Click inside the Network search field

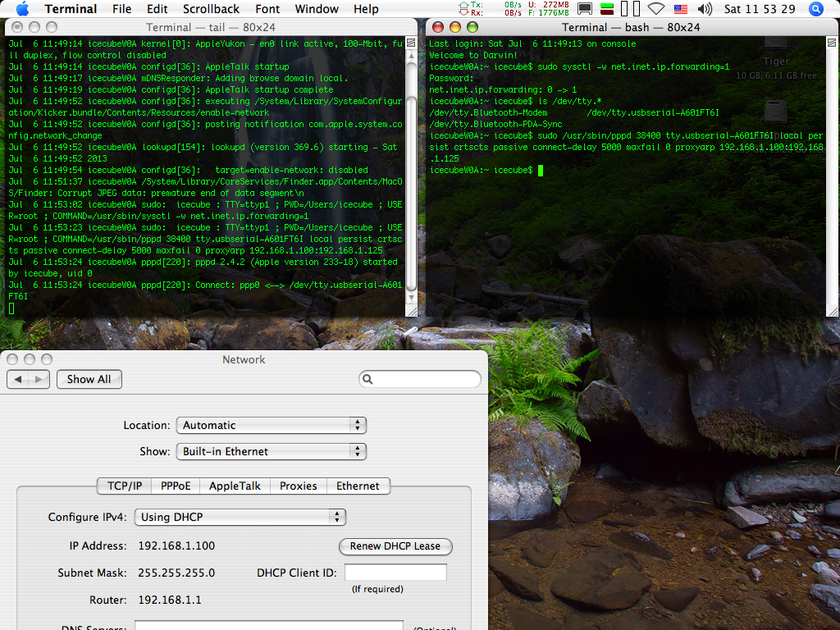point(420,379)
